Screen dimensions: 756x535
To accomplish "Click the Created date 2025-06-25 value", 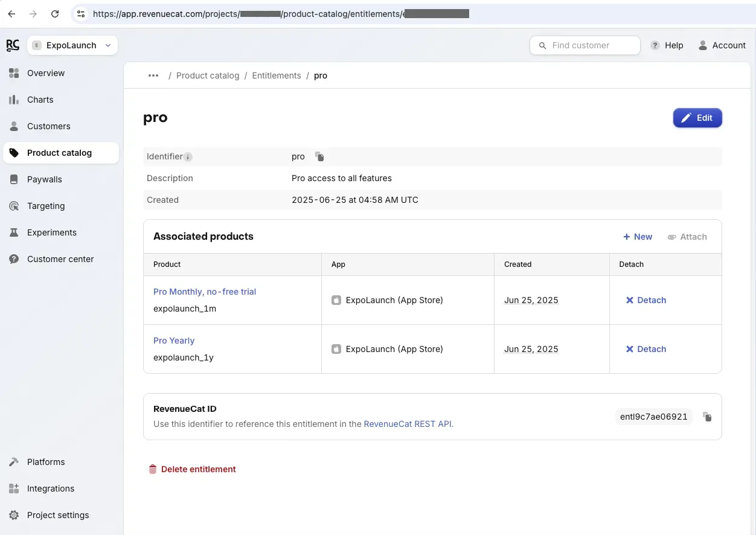I will coord(355,200).
